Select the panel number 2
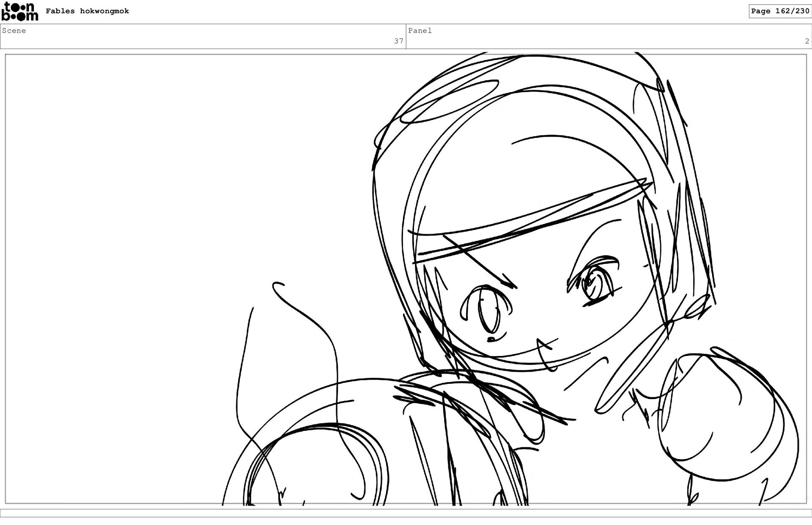This screenshot has width=812, height=525. 807,41
